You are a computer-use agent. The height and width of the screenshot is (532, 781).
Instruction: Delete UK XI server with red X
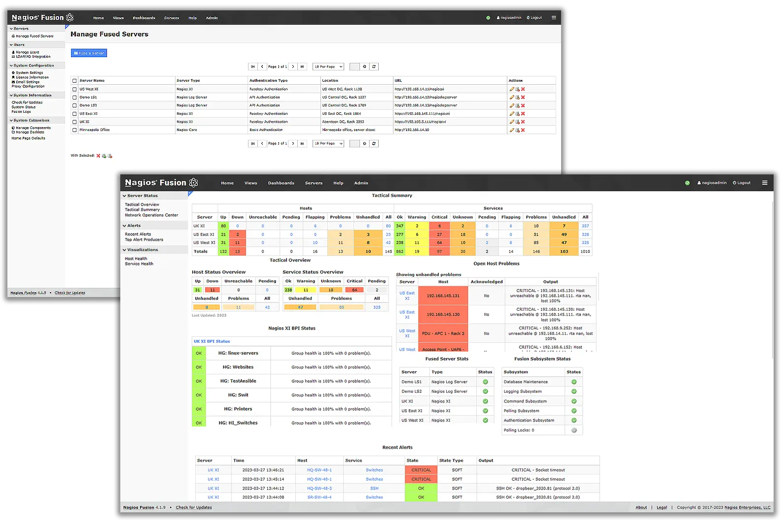click(523, 122)
